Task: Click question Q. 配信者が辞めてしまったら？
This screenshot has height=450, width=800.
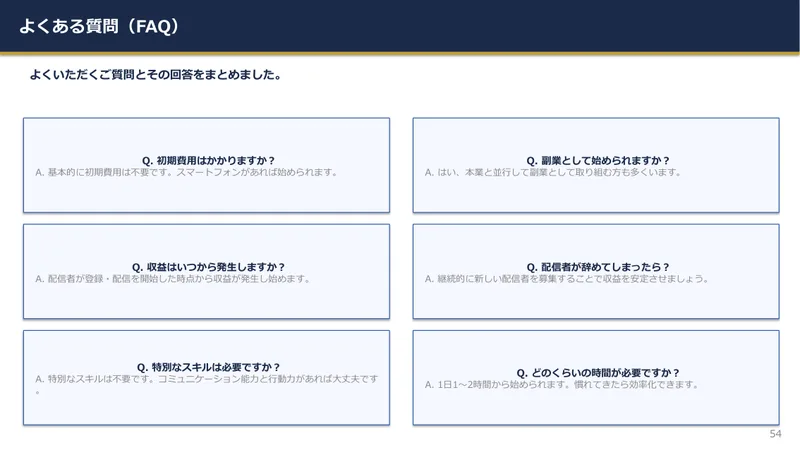Action: (x=597, y=267)
